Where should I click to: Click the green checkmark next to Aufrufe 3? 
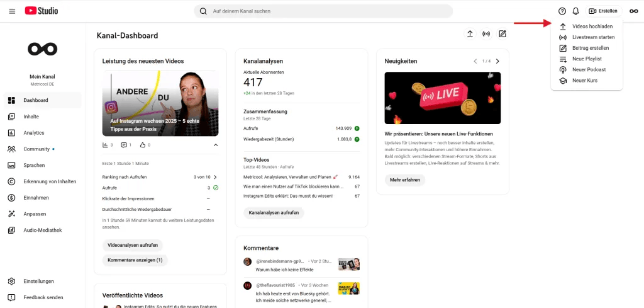(216, 188)
